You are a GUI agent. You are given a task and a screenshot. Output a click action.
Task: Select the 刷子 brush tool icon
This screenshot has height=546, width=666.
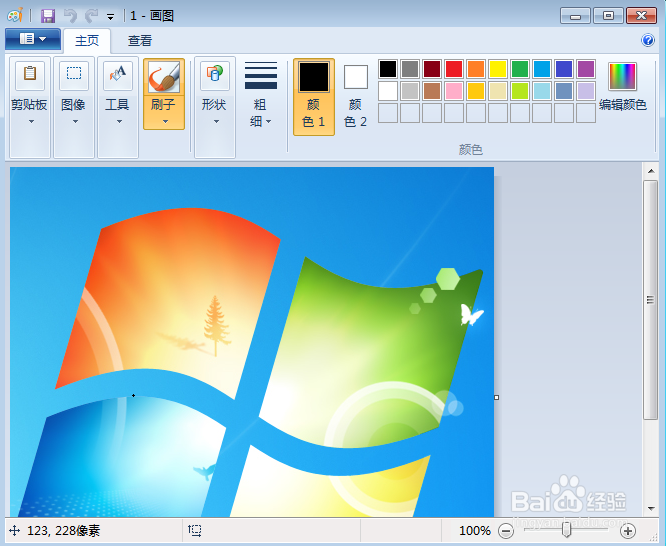pyautogui.click(x=164, y=77)
